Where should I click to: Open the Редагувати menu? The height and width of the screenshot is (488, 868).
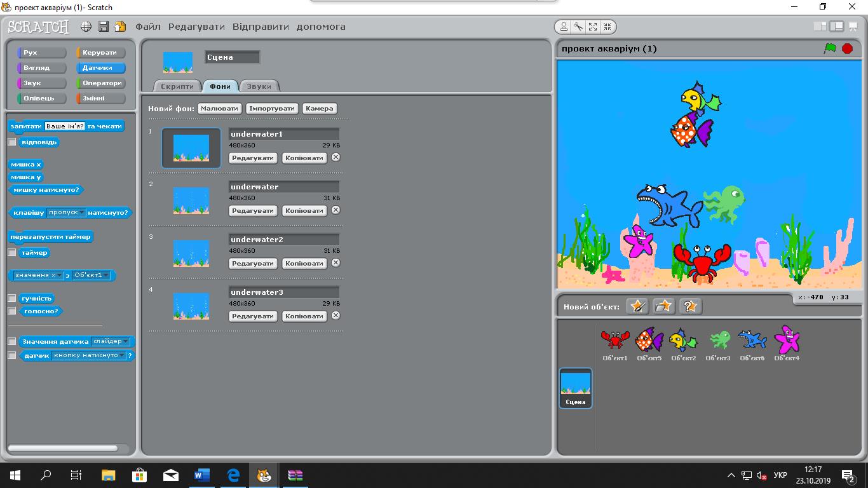[196, 27]
